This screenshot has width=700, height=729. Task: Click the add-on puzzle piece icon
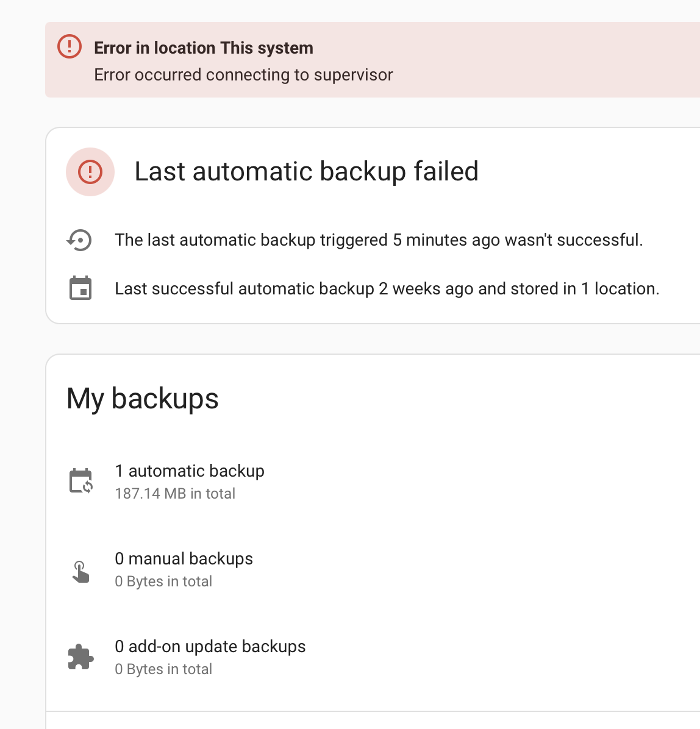point(80,656)
